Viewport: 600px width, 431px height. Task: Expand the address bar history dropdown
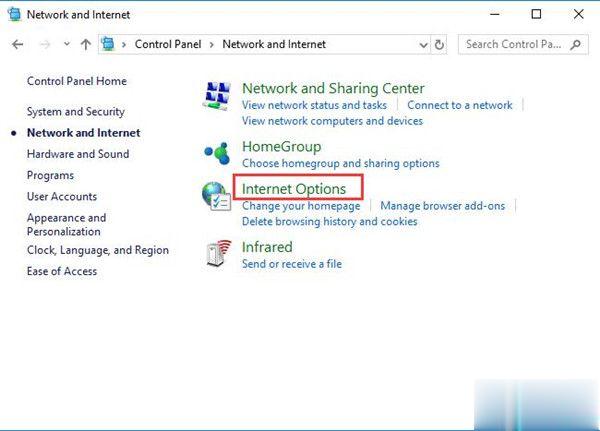pos(422,44)
